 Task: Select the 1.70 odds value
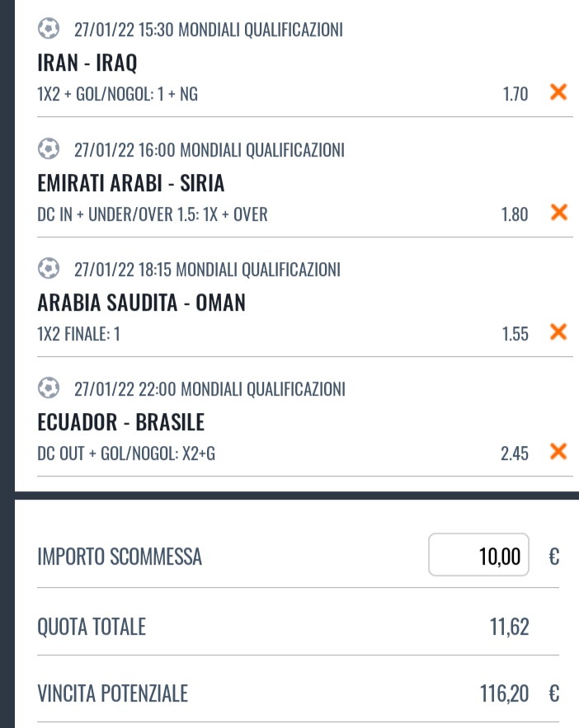click(515, 94)
